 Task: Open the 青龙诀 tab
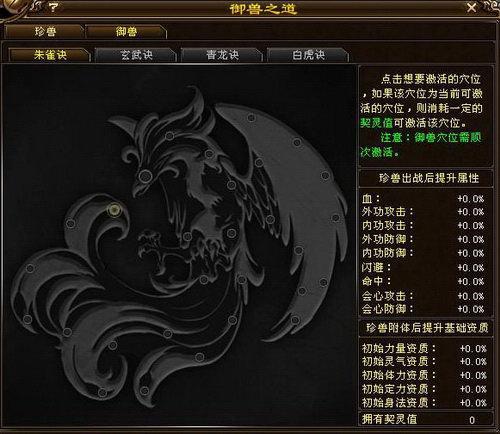point(222,55)
